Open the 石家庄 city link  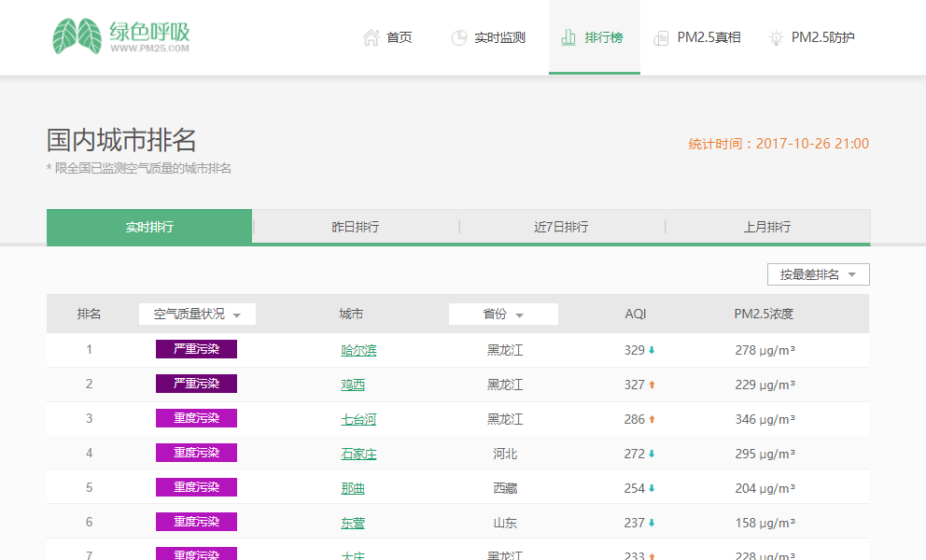pyautogui.click(x=358, y=454)
